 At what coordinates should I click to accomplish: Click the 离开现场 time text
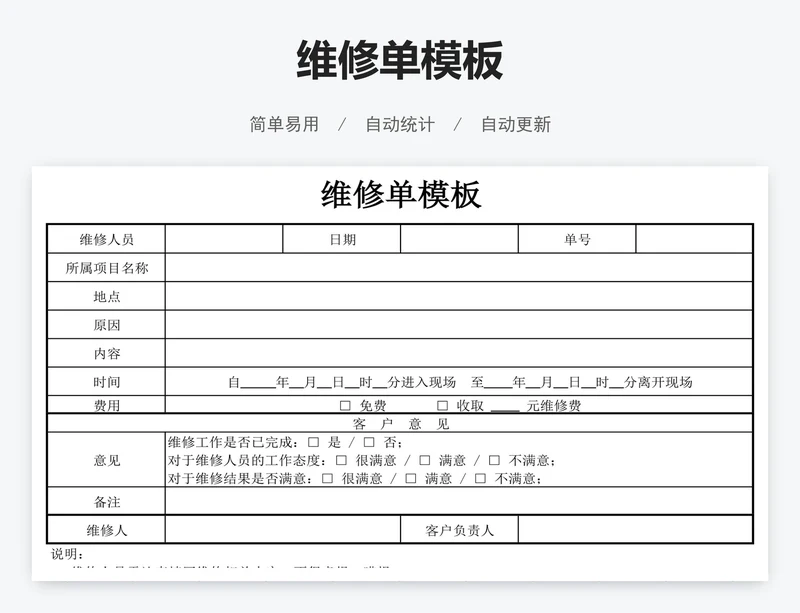click(665, 382)
